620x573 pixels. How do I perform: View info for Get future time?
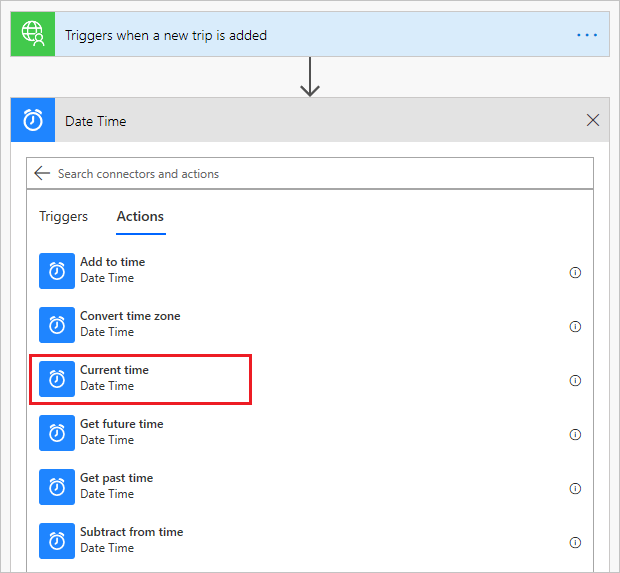click(x=575, y=435)
